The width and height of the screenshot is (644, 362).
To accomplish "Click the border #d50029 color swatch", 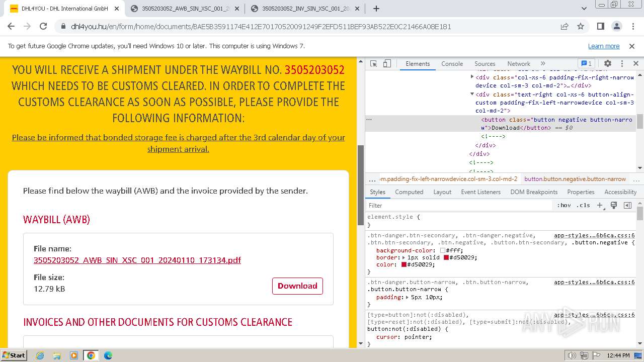I will 446,257.
